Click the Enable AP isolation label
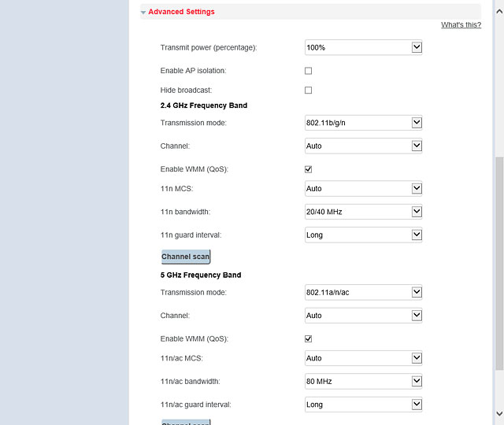This screenshot has width=504, height=425. point(193,71)
